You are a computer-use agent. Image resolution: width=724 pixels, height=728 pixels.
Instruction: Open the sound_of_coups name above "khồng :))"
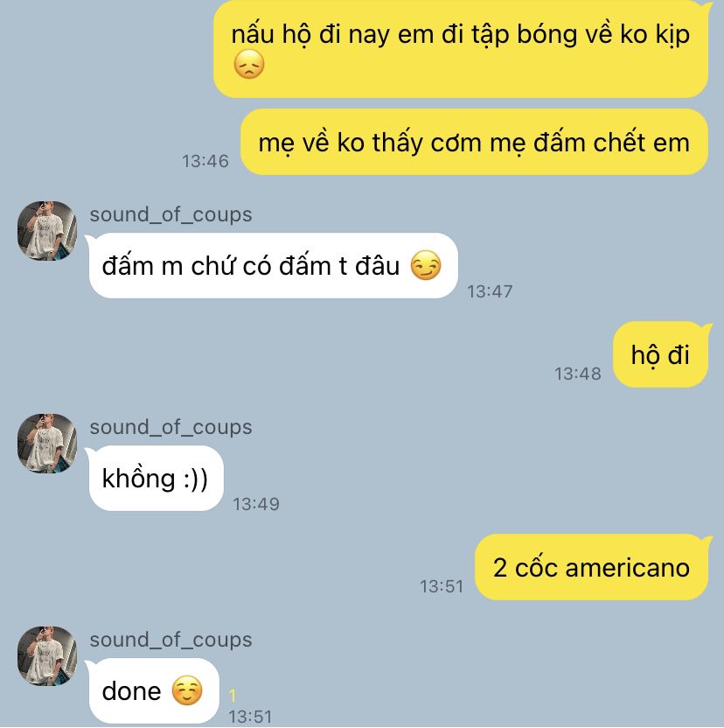point(171,428)
